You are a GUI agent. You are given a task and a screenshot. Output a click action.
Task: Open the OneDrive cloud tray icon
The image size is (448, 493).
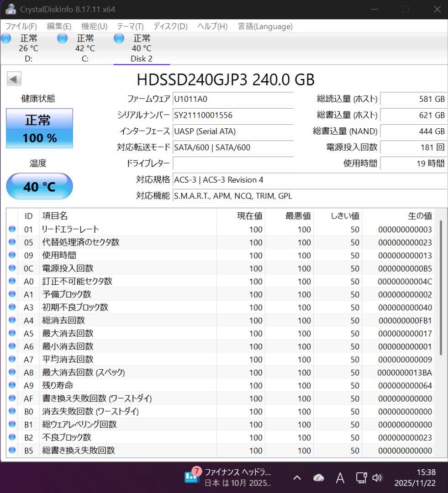(318, 477)
